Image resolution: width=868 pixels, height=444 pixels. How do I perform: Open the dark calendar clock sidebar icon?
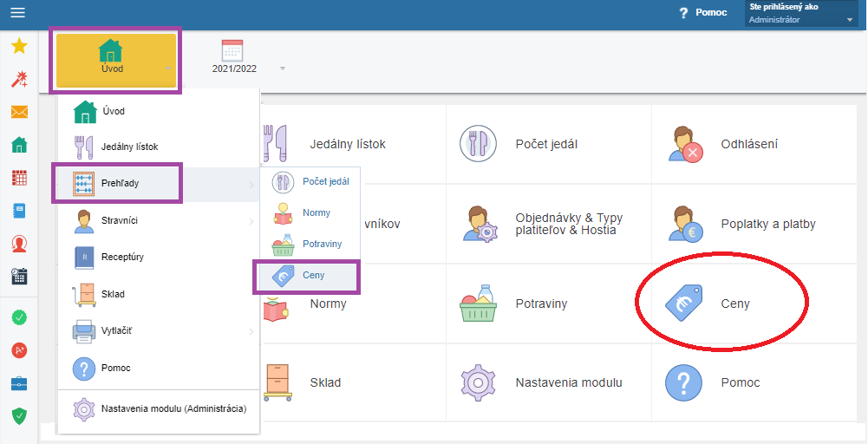coord(19,277)
